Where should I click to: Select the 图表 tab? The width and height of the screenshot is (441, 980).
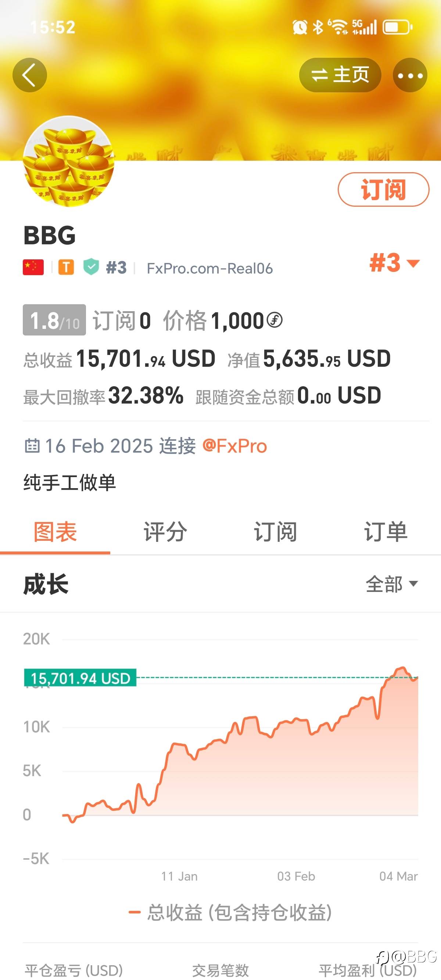click(55, 532)
